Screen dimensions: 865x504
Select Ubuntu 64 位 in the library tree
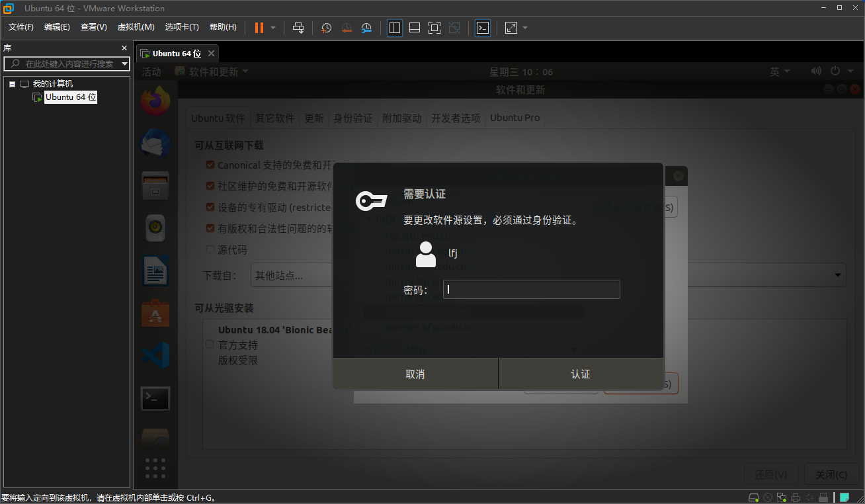71,97
